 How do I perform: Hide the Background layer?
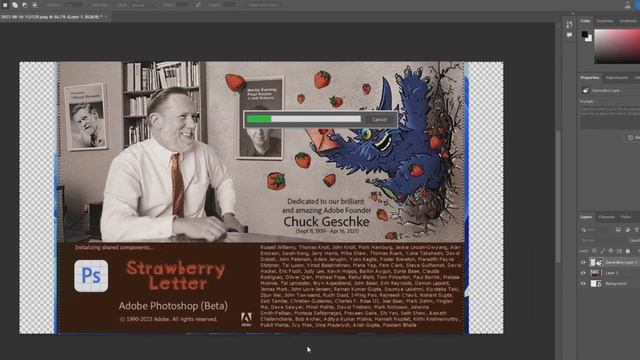(x=583, y=284)
